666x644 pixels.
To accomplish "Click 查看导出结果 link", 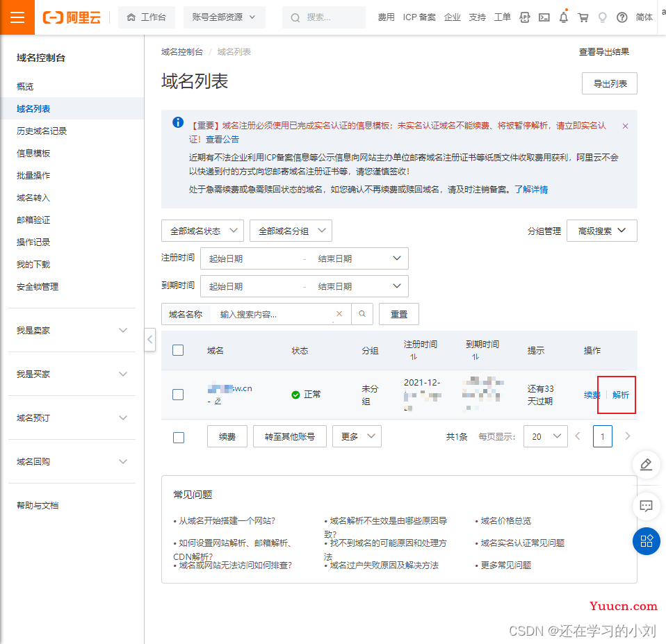I will [x=603, y=52].
